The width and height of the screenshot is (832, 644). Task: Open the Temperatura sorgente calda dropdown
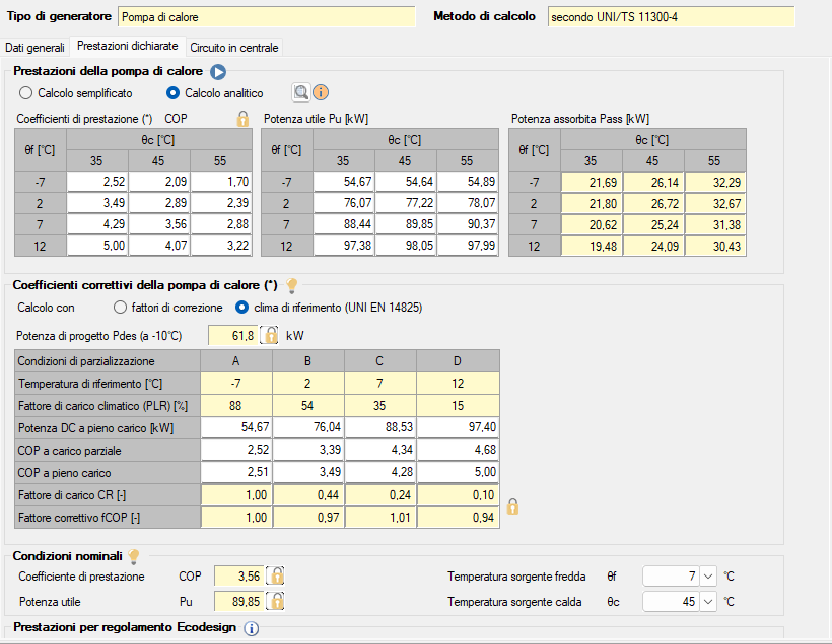point(708,602)
